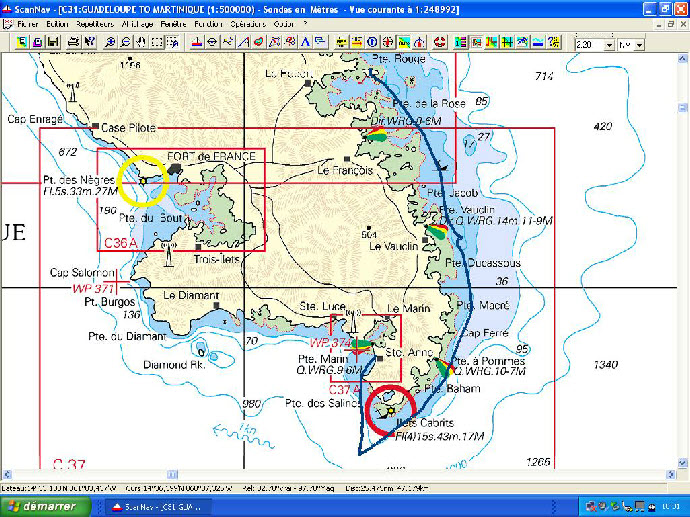Expand the unit dropdown beside 2.20

tap(638, 44)
